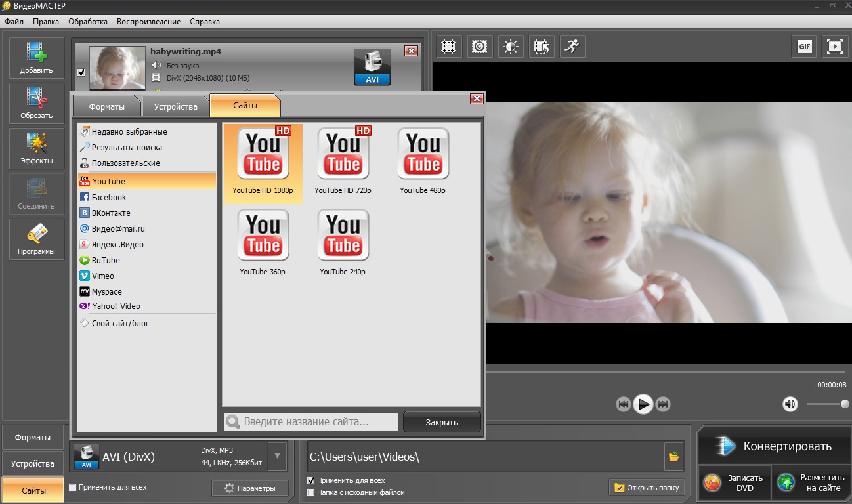Image resolution: width=852 pixels, height=504 pixels.
Task: Expand the AVI (DivX) format dropdown arrow
Action: click(278, 455)
